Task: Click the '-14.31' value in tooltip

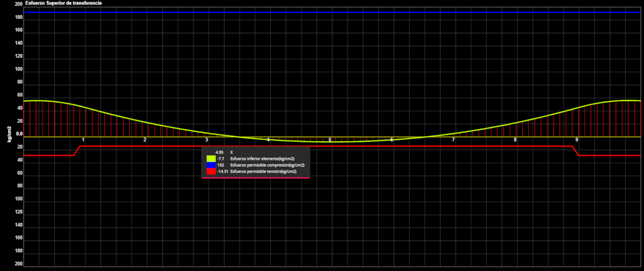Action: [x=222, y=172]
